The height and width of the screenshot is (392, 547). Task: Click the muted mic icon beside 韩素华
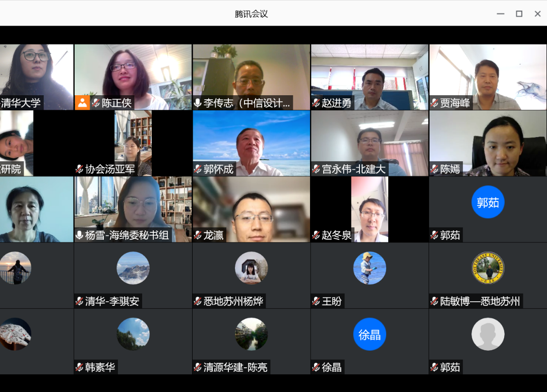[80, 367]
